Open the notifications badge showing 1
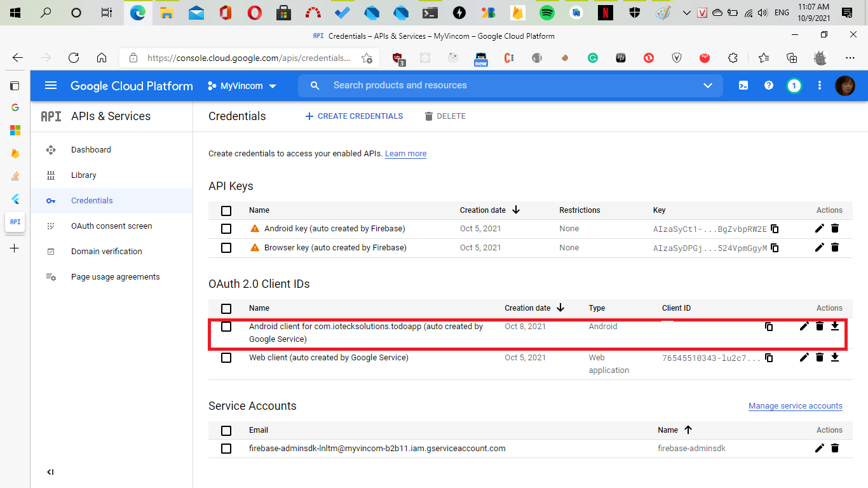 click(x=794, y=86)
